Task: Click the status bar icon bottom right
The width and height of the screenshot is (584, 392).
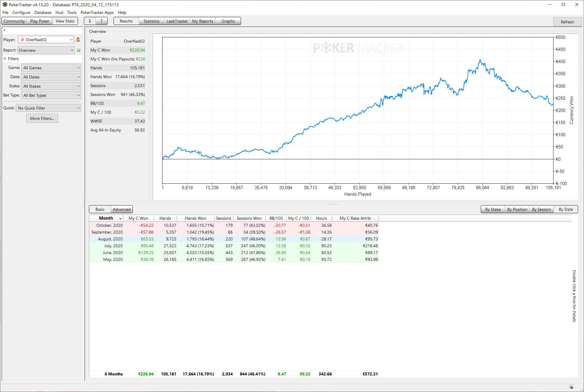Action: point(571,387)
